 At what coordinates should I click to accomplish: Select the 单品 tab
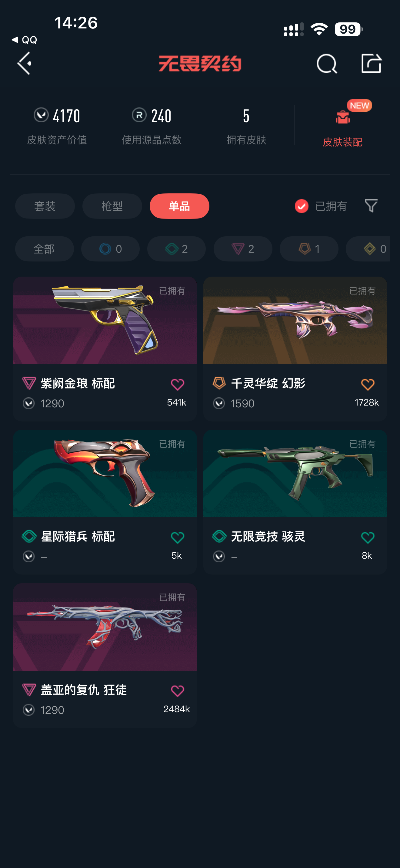click(x=179, y=206)
